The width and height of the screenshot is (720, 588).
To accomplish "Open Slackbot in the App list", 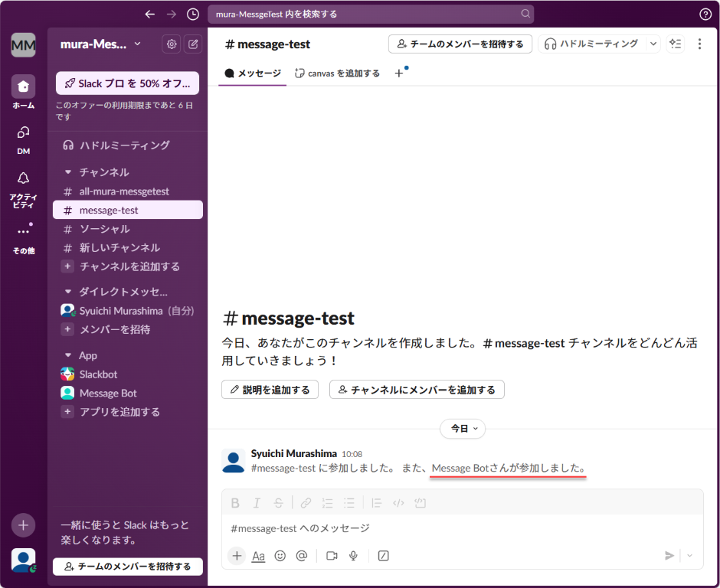I will pos(128,374).
